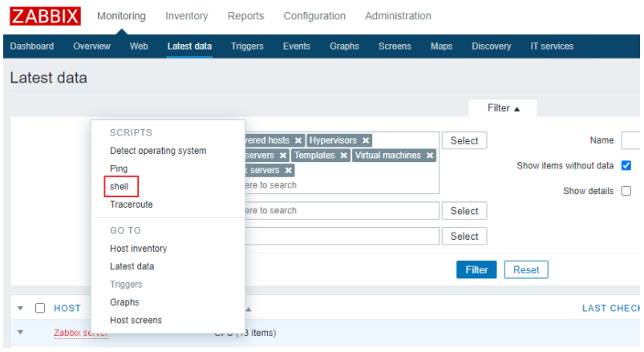Remove the 'ered hosts' group tag
This screenshot has height=352, width=644.
point(298,140)
